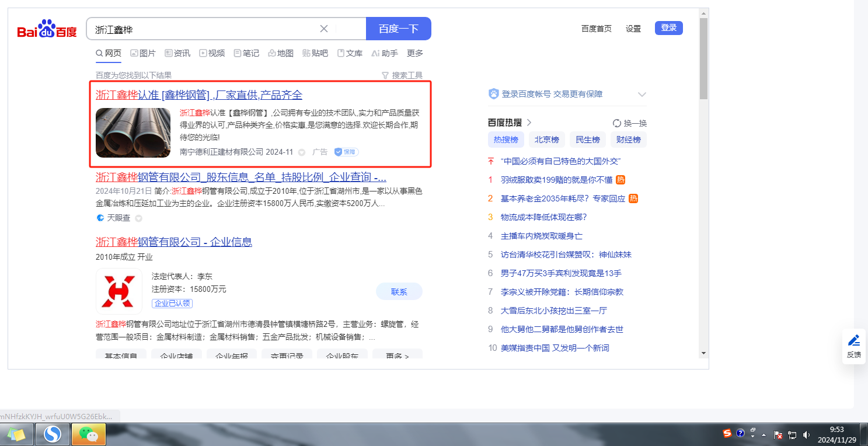Click the steel pipe ad thumbnail

[x=133, y=133]
